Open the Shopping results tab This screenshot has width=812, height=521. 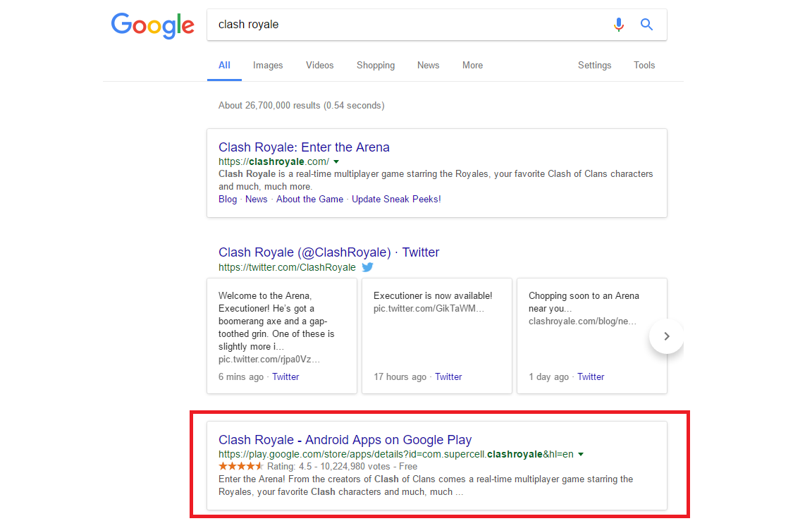pos(375,65)
